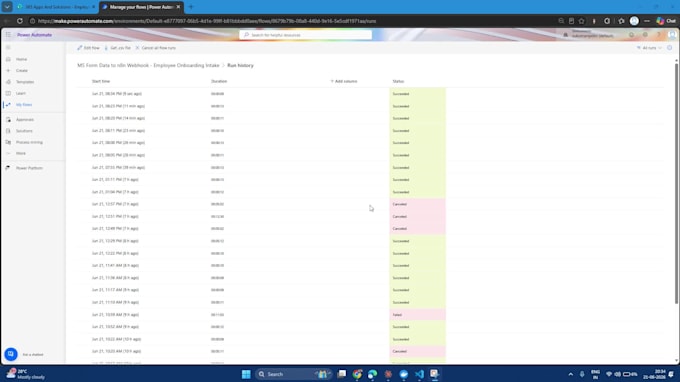The width and height of the screenshot is (680, 382).
Task: Click the browser zoom magnifier icon
Action: point(561,21)
